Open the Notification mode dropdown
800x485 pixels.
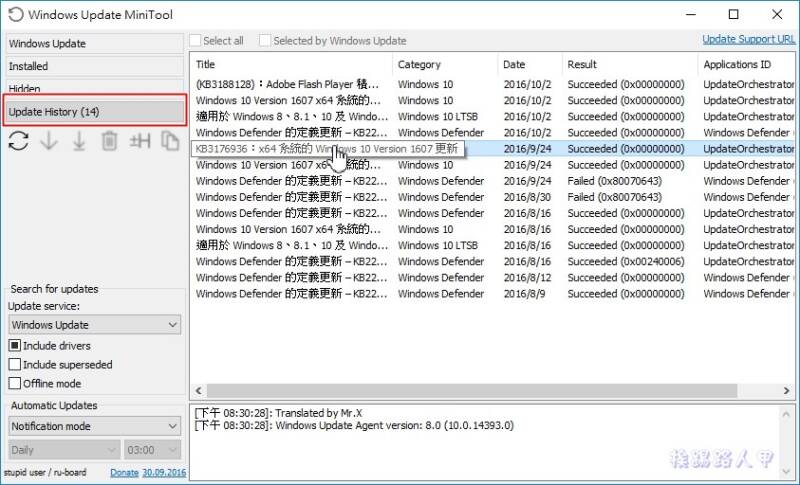tap(94, 426)
